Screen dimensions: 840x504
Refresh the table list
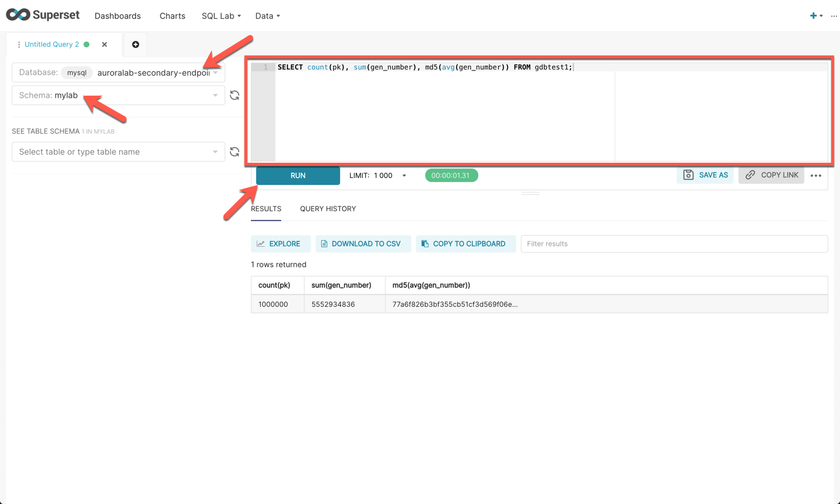click(x=235, y=152)
